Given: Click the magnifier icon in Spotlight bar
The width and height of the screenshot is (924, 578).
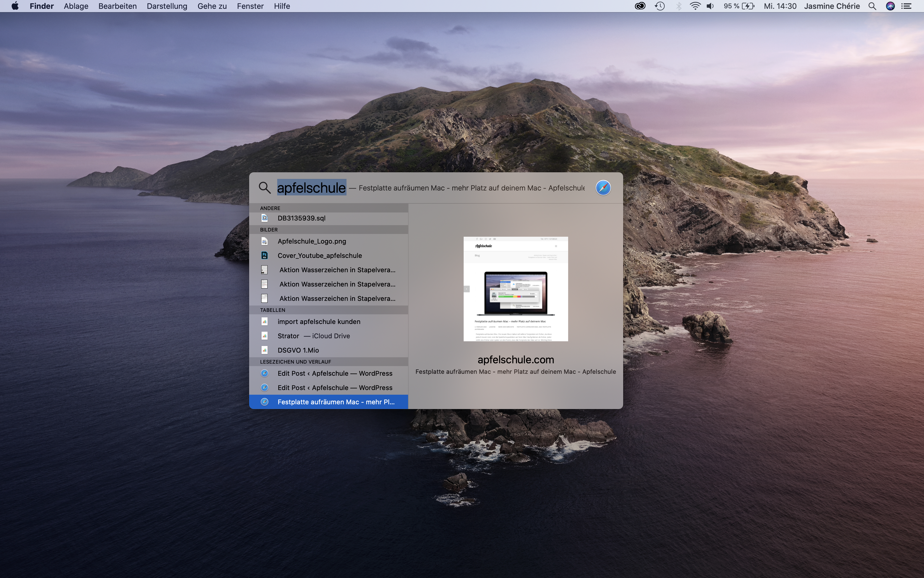Looking at the screenshot, I should point(264,187).
